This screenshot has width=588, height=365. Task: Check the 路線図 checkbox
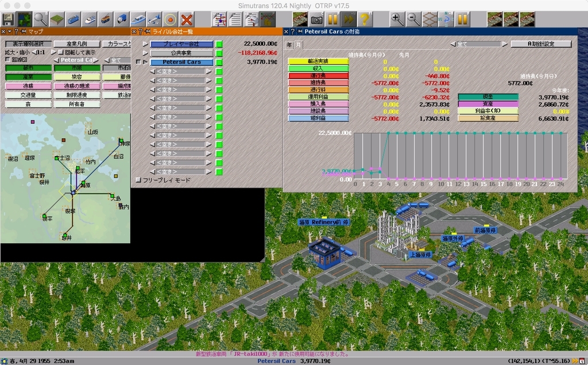7,60
